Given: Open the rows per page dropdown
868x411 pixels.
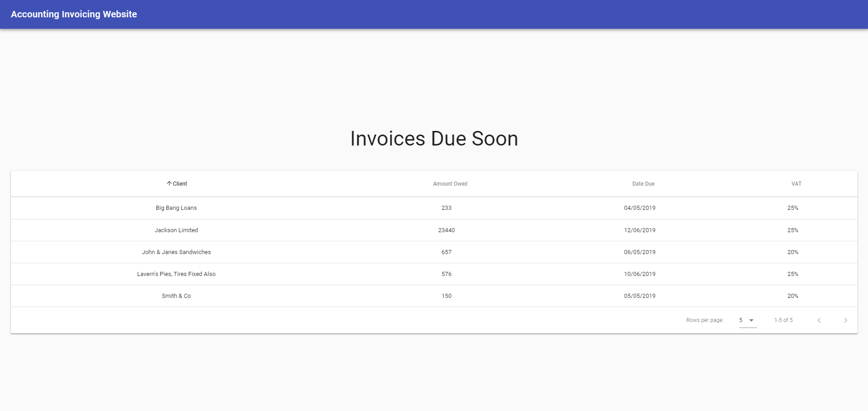Looking at the screenshot, I should click(748, 320).
